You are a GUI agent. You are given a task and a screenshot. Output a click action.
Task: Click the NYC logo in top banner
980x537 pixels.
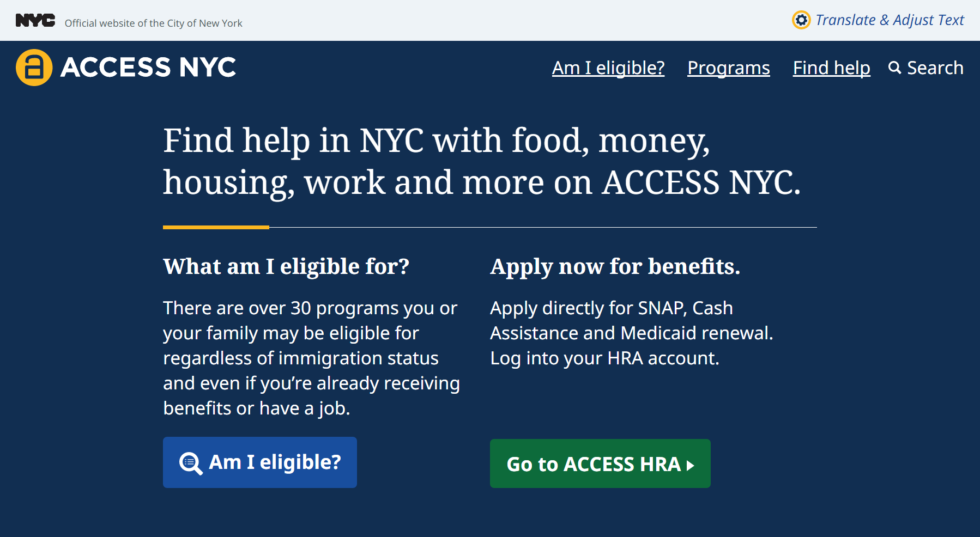pos(35,21)
